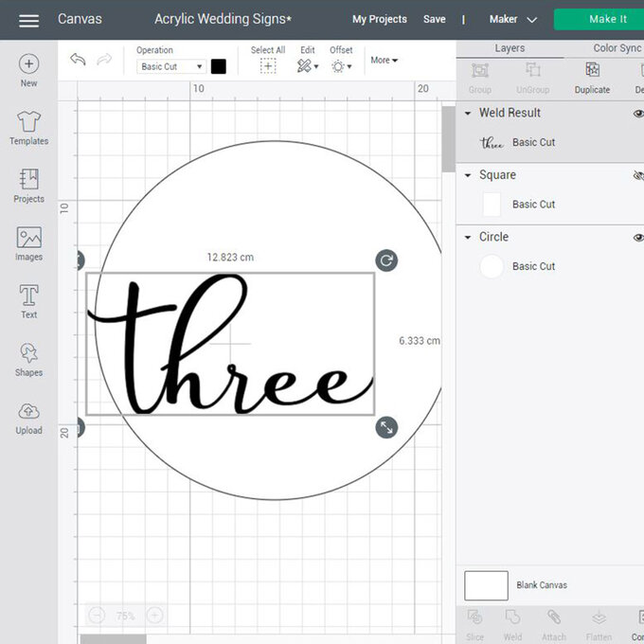Duplicate the selected layer
This screenshot has height=644, width=644.
592,78
